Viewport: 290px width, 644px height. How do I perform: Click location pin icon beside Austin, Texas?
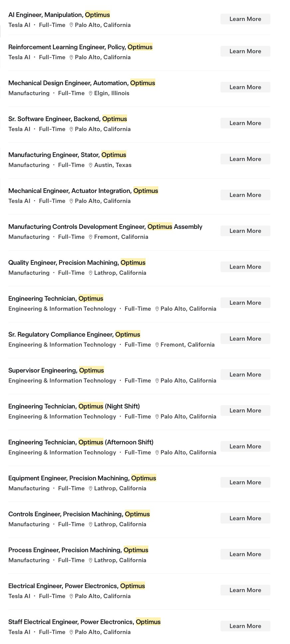(90, 165)
